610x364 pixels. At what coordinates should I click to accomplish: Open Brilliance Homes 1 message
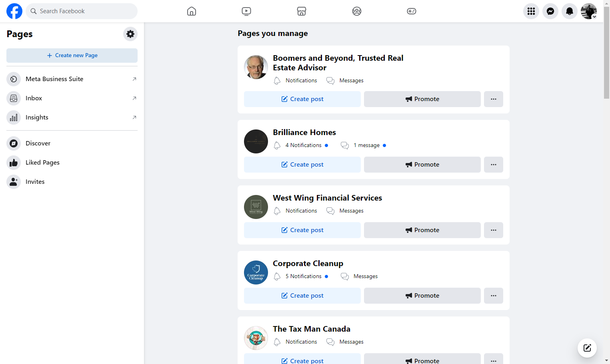coord(363,145)
